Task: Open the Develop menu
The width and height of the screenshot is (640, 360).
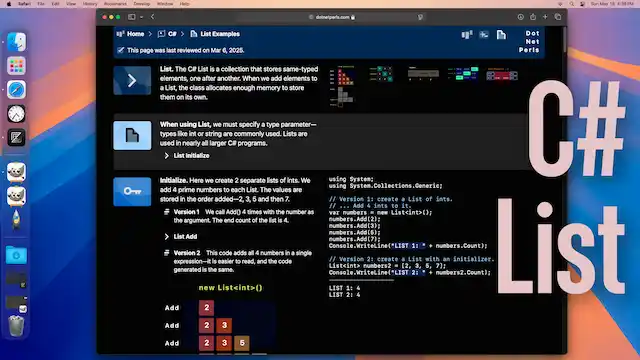Action: 142,4
